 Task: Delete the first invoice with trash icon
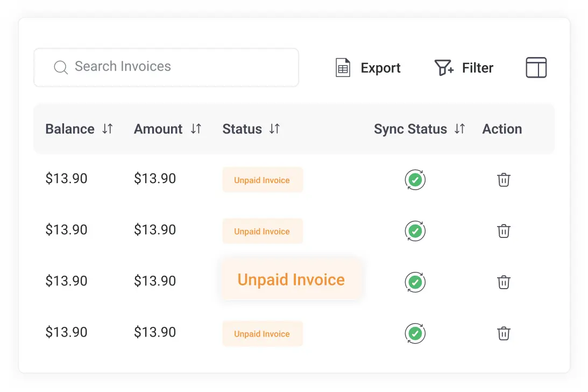point(504,180)
